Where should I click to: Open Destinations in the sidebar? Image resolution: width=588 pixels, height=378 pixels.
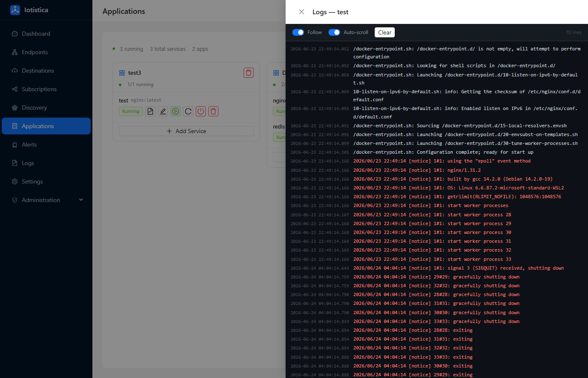(x=46, y=71)
